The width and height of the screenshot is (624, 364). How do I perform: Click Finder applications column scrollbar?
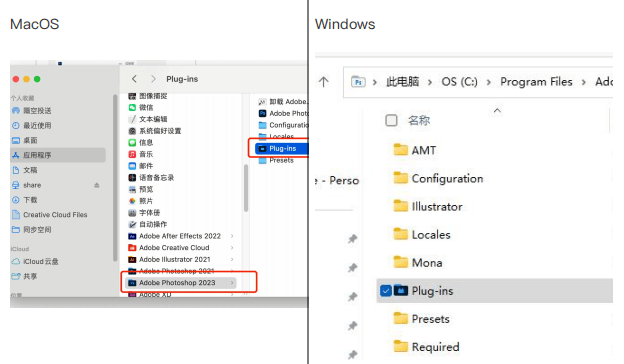pyautogui.click(x=246, y=188)
